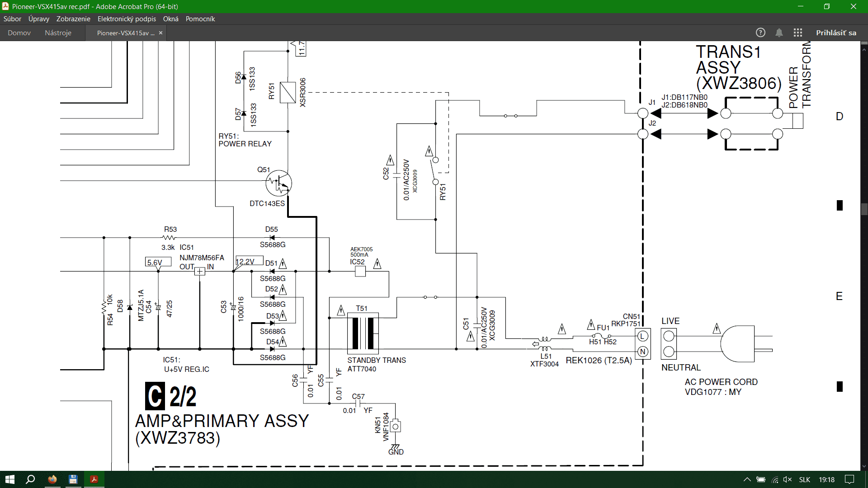868x488 pixels.
Task: Click the Prihlásiť sa button
Action: (x=836, y=33)
